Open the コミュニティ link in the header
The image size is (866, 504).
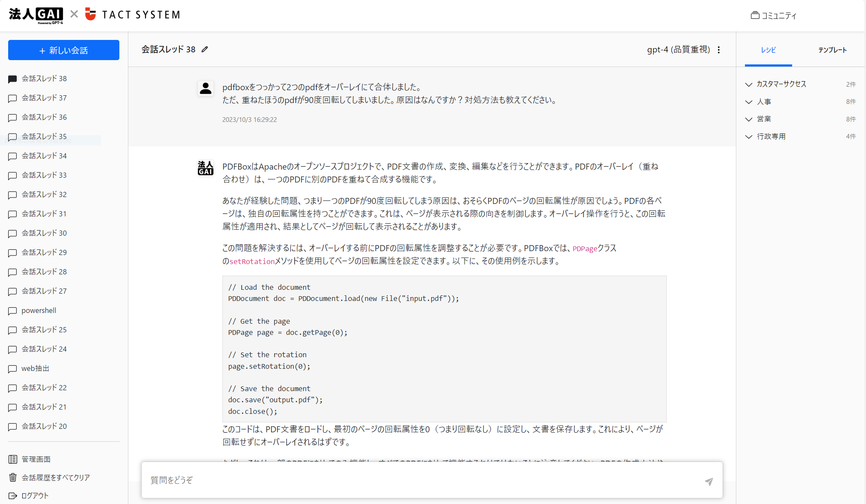coord(774,15)
